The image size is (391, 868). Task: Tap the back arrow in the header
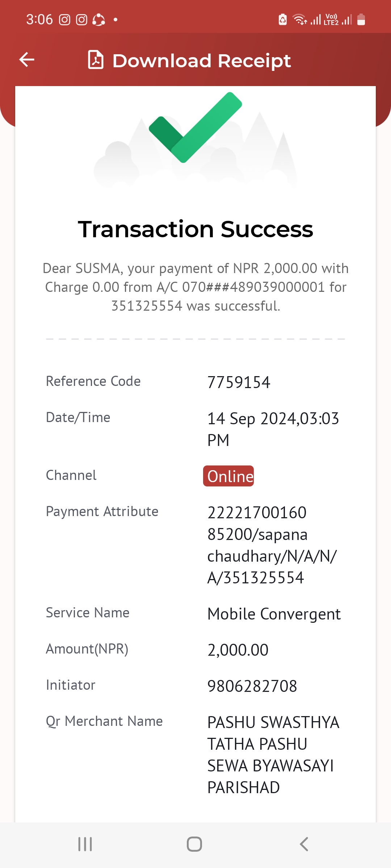pos(27,60)
